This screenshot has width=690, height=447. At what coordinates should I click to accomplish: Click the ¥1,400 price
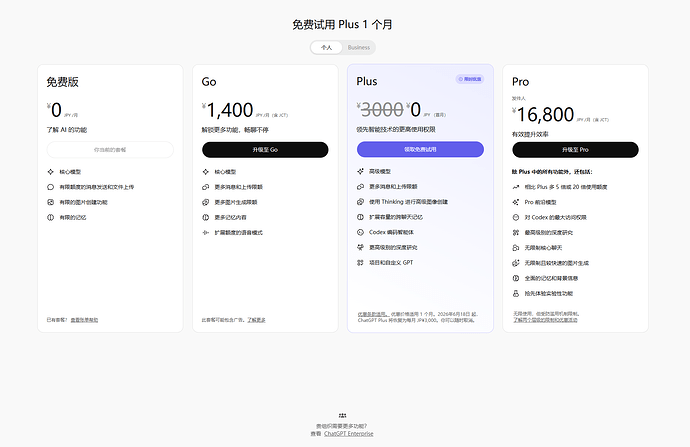pos(228,110)
